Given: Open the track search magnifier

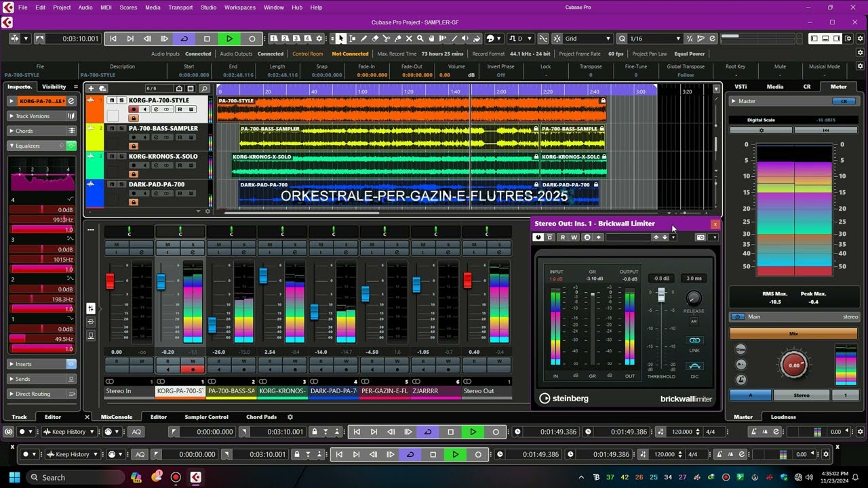Looking at the screenshot, I should tap(204, 88).
